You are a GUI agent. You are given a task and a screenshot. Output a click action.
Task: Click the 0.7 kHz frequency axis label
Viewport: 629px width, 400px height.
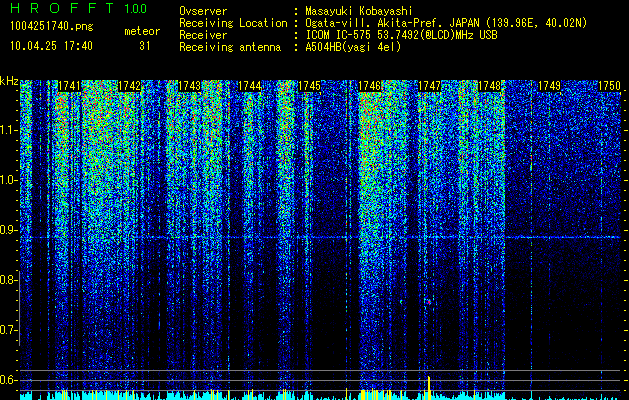coord(8,330)
